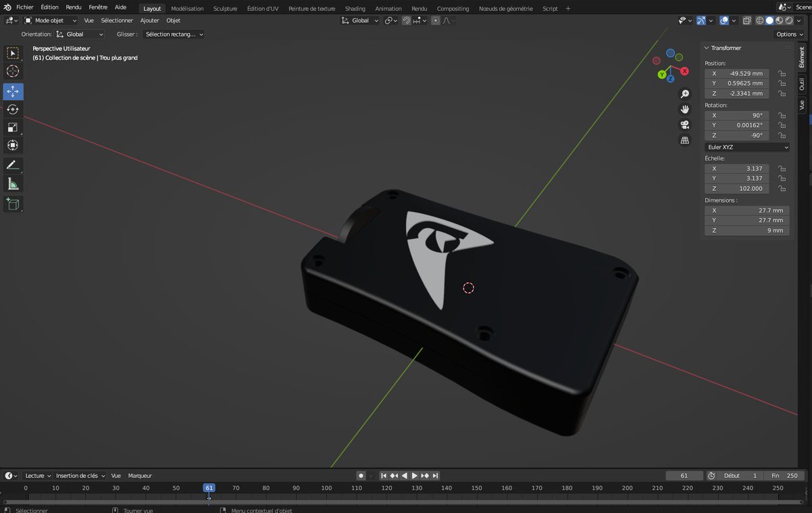The image size is (812, 513).
Task: Open the Global transform orientation dropdown
Action: coord(359,20)
